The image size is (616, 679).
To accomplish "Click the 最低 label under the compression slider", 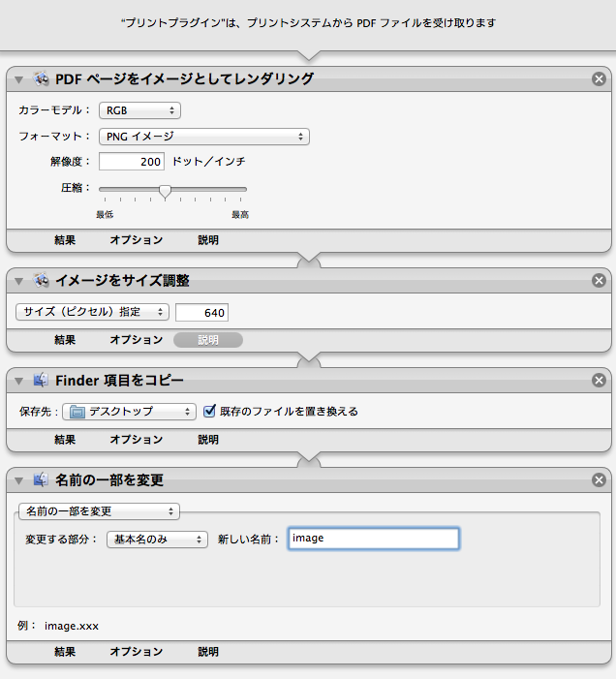I will tap(105, 214).
